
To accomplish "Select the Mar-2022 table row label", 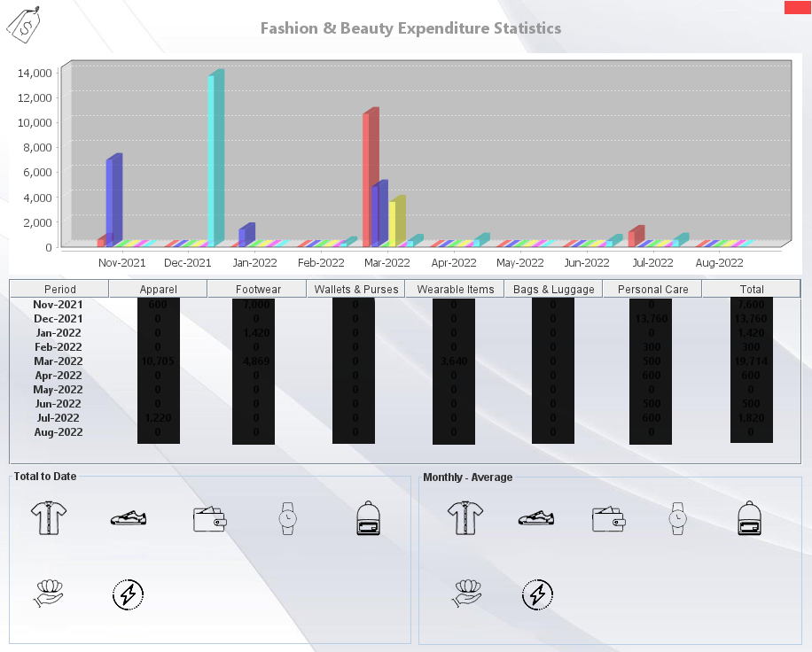I will (x=58, y=361).
